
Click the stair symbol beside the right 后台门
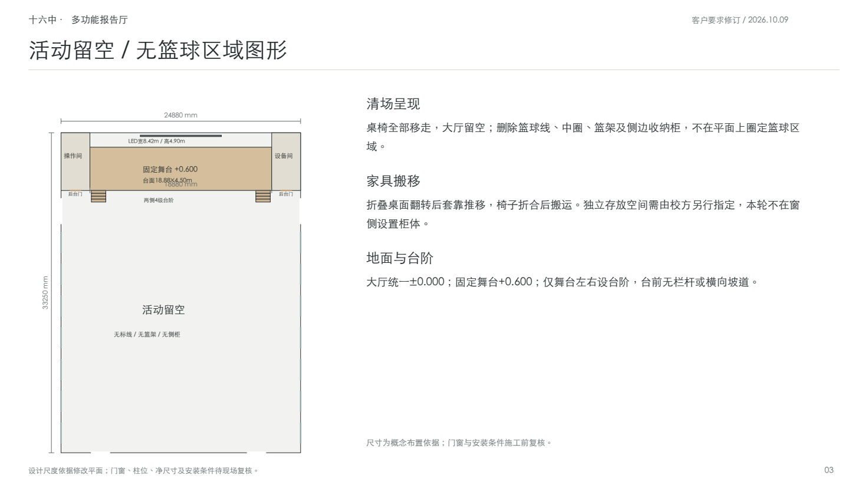pyautogui.click(x=263, y=196)
